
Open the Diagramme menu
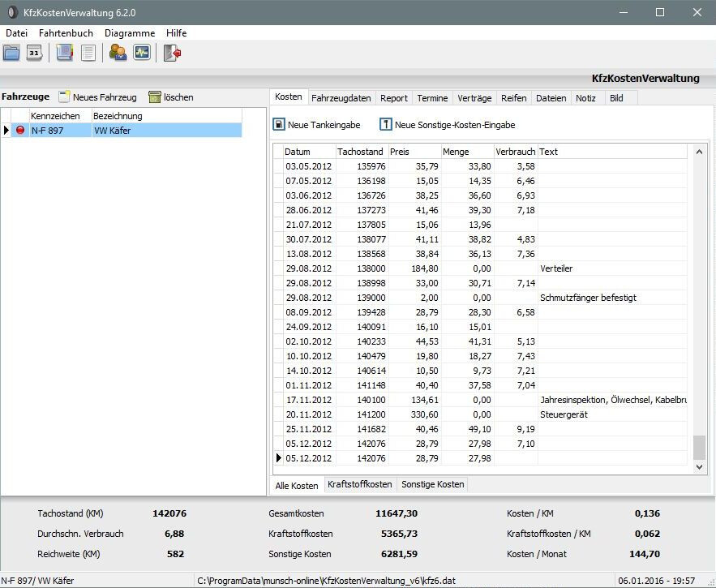pyautogui.click(x=129, y=33)
